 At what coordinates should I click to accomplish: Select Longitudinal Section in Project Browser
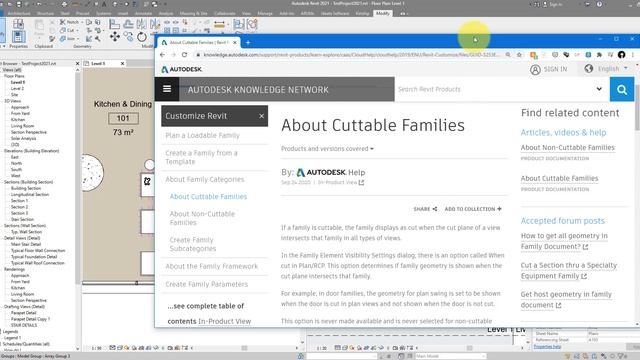(30, 195)
